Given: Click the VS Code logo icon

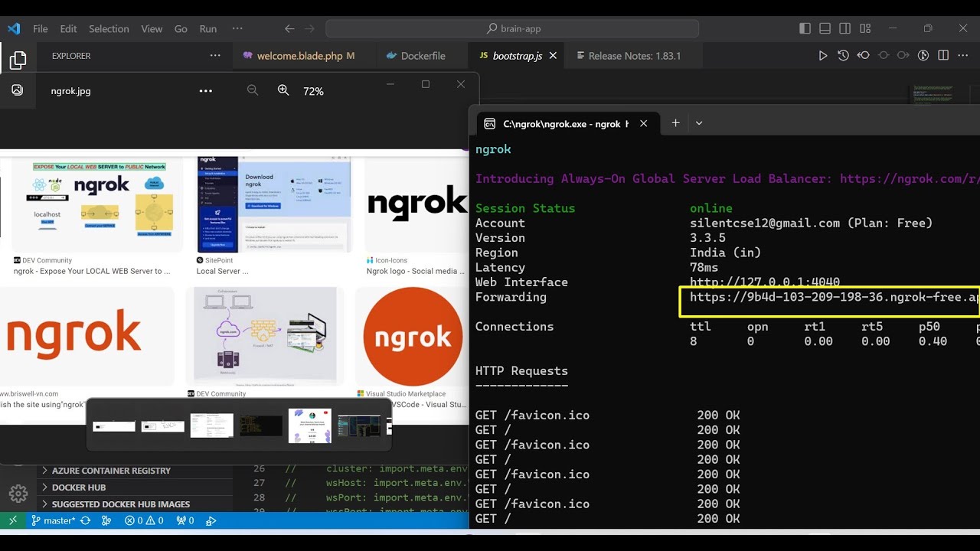Looking at the screenshot, I should coord(14,28).
